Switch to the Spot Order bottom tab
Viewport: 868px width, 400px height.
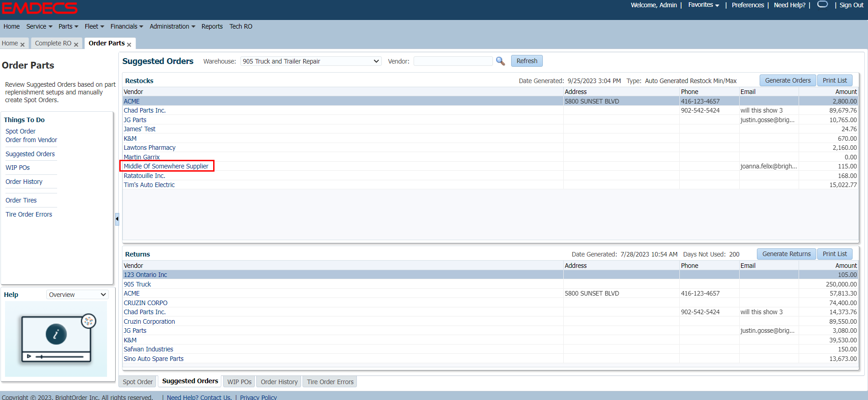point(138,382)
